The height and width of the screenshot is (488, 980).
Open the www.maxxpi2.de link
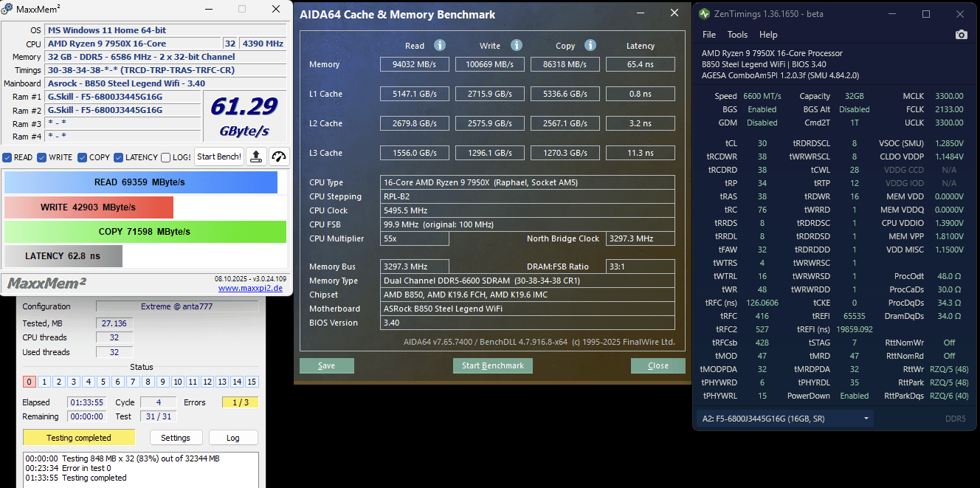[250, 288]
